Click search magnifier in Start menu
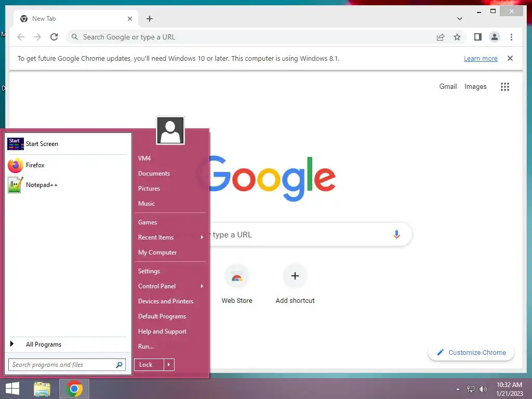Viewport: 532px width, 399px height. (119, 365)
